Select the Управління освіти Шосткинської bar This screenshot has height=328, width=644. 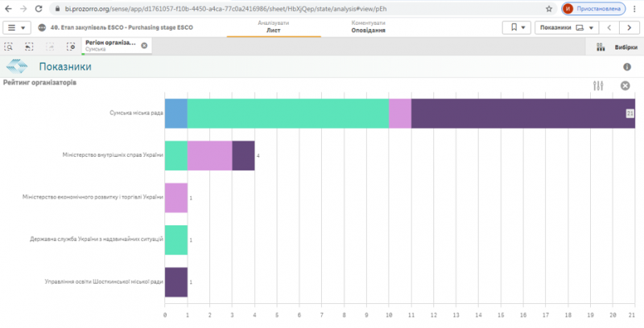[x=176, y=282]
